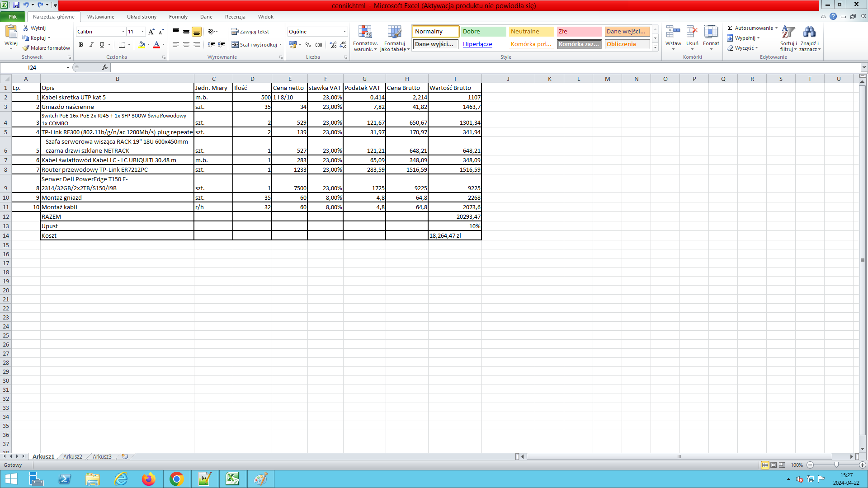
Task: Apply the Neutralne cell style
Action: (x=531, y=32)
